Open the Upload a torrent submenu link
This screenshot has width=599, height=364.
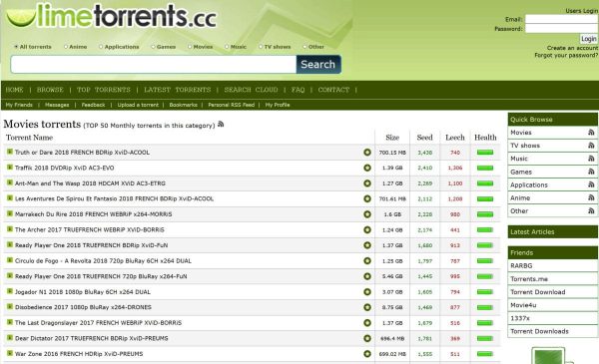click(138, 105)
